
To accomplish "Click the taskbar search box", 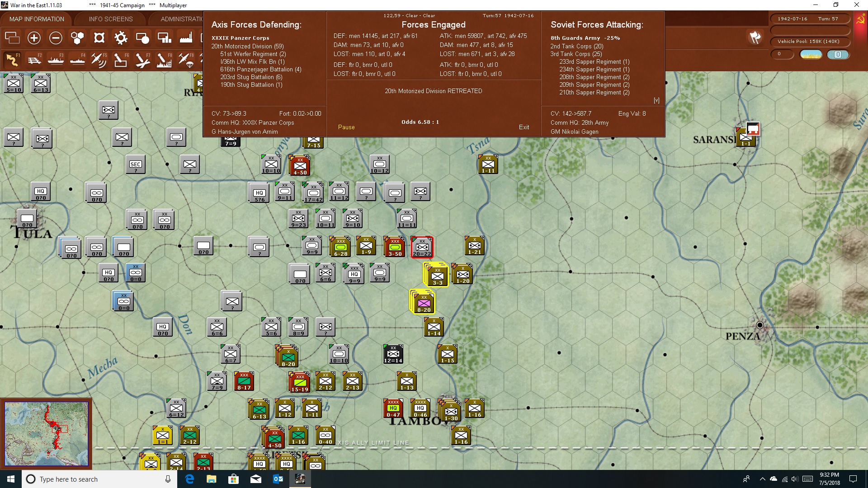I will (x=99, y=479).
